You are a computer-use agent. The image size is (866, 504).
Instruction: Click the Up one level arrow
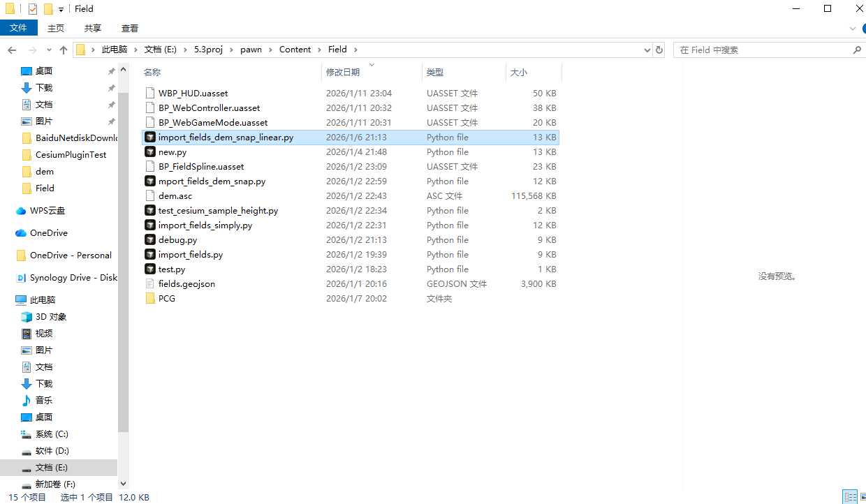pyautogui.click(x=64, y=50)
